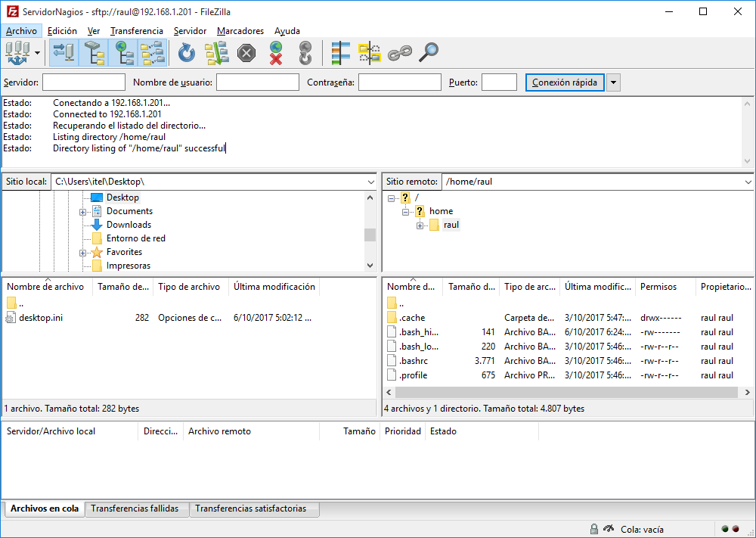
Task: Click the Contraseña input field
Action: pyautogui.click(x=400, y=82)
